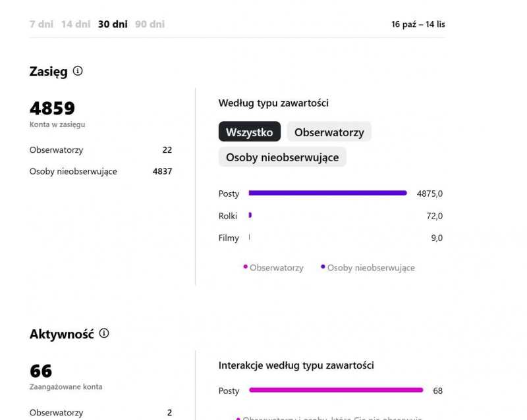The width and height of the screenshot is (527, 420).
Task: Filter reach by Obserwatorzy chip
Action: (x=329, y=132)
